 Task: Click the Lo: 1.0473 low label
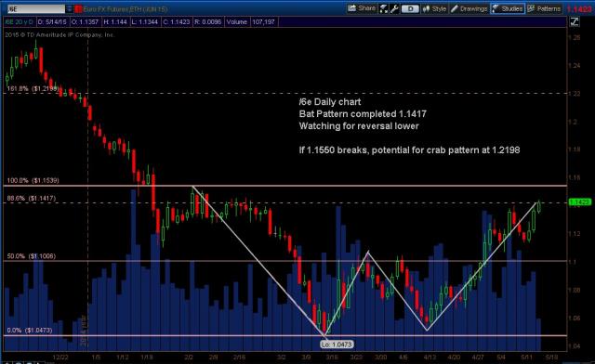click(x=337, y=344)
